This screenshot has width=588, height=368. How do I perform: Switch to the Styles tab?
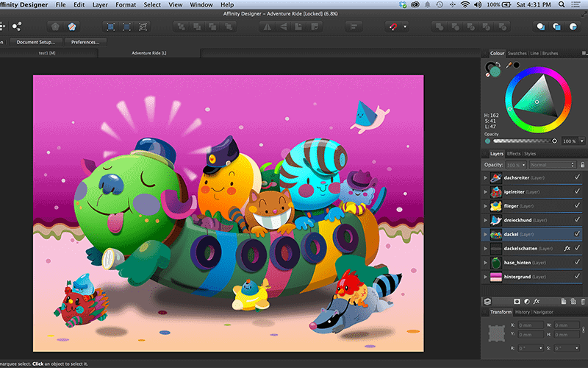530,154
